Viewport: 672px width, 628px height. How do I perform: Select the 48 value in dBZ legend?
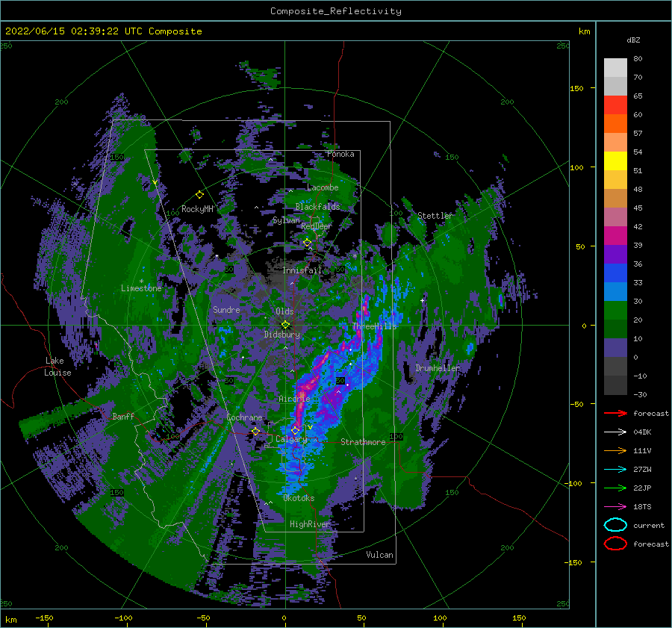click(638, 189)
